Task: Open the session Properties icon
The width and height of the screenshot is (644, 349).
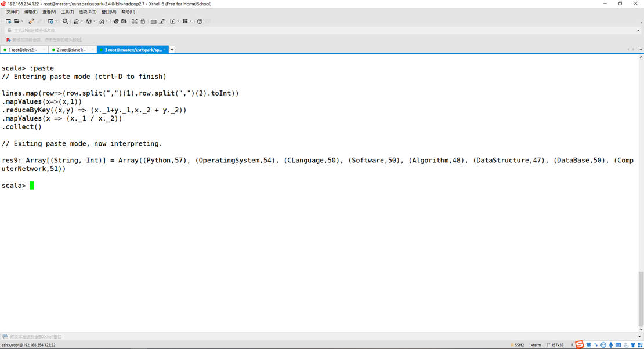Action: [50, 21]
